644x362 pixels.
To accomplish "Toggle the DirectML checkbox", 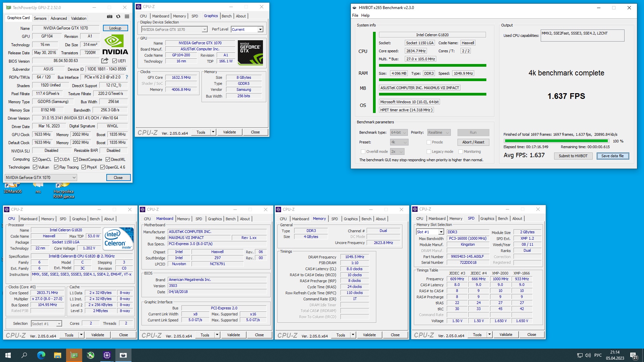I will 108,160.
